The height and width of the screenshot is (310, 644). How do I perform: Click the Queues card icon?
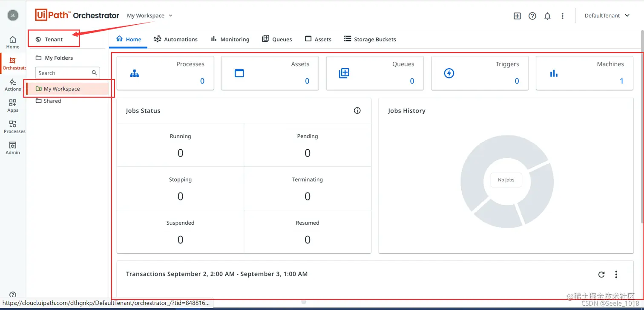pos(344,73)
